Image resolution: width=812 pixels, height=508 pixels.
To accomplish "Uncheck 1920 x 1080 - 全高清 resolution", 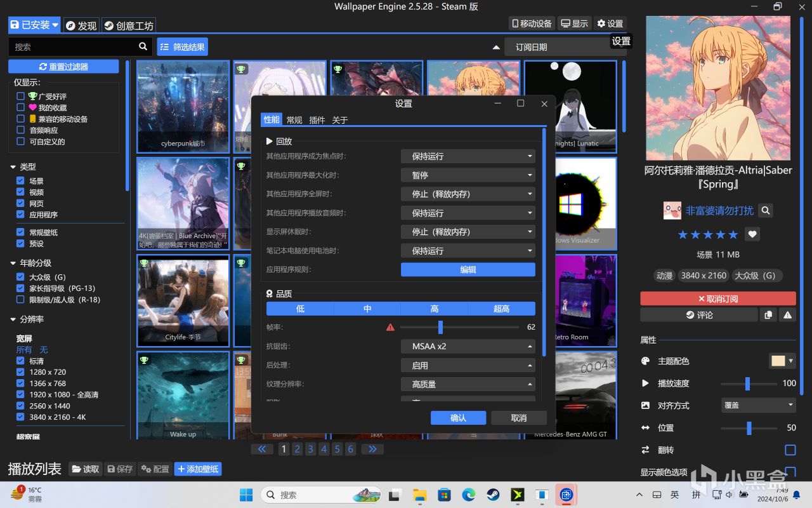I will pyautogui.click(x=21, y=394).
